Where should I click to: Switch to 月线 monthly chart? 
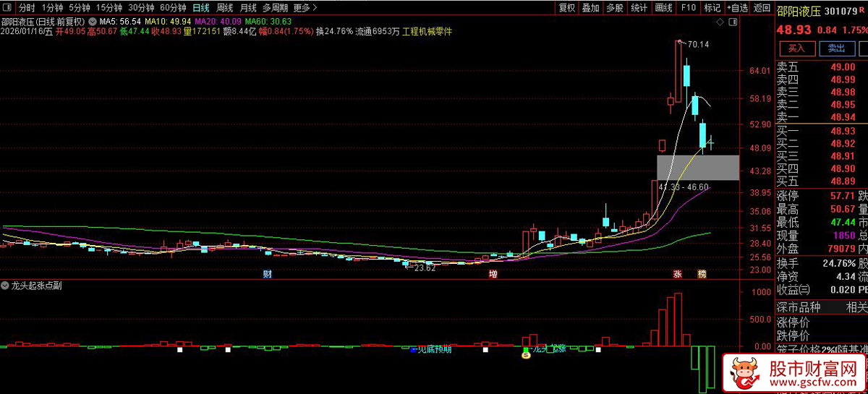coord(248,8)
